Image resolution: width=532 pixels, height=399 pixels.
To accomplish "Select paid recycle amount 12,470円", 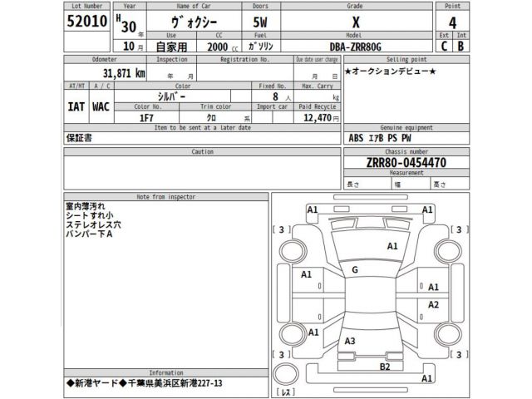I will coord(321,118).
